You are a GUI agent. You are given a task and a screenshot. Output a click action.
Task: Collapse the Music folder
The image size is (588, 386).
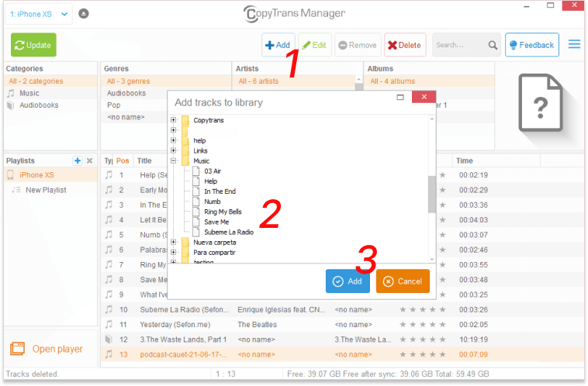[x=173, y=160]
